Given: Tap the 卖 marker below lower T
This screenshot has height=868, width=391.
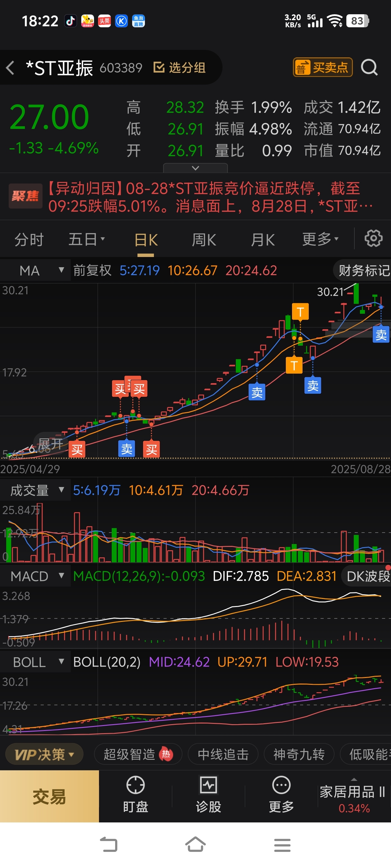Looking at the screenshot, I should click(313, 385).
